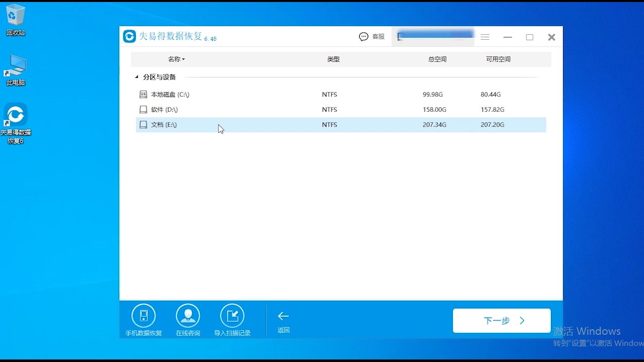Open 此电脑 from the desktop
The height and width of the screenshot is (362, 644).
tap(15, 65)
